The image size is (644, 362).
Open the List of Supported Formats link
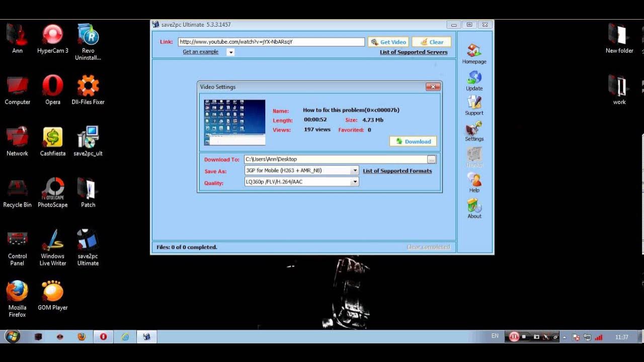click(397, 171)
